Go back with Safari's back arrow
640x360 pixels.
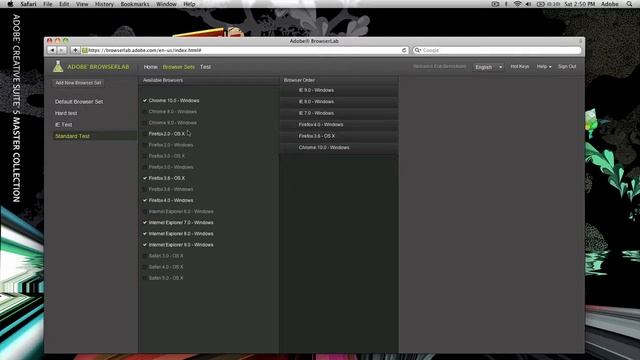click(52, 50)
